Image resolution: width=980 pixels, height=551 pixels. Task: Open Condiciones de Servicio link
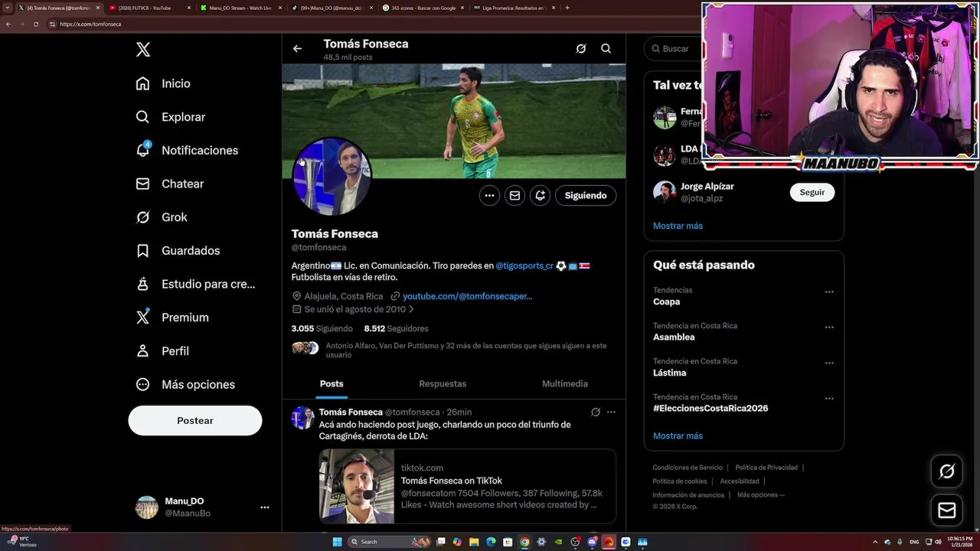(688, 468)
